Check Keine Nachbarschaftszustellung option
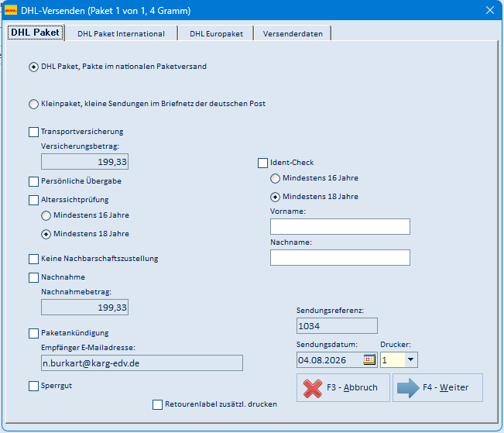 pyautogui.click(x=33, y=259)
